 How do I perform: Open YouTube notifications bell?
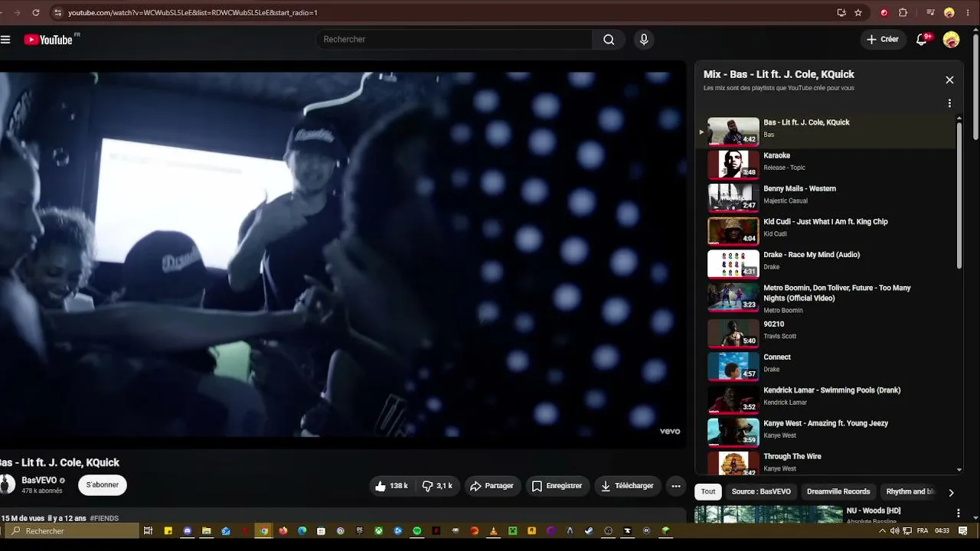point(922,40)
